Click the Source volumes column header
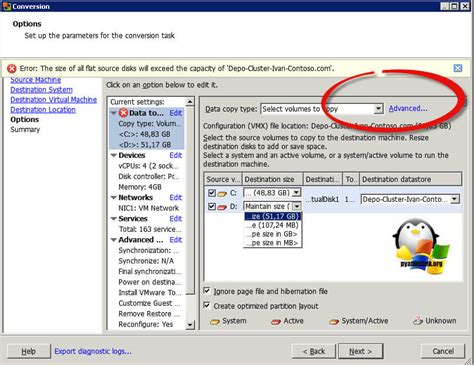474x365 pixels. click(x=223, y=179)
